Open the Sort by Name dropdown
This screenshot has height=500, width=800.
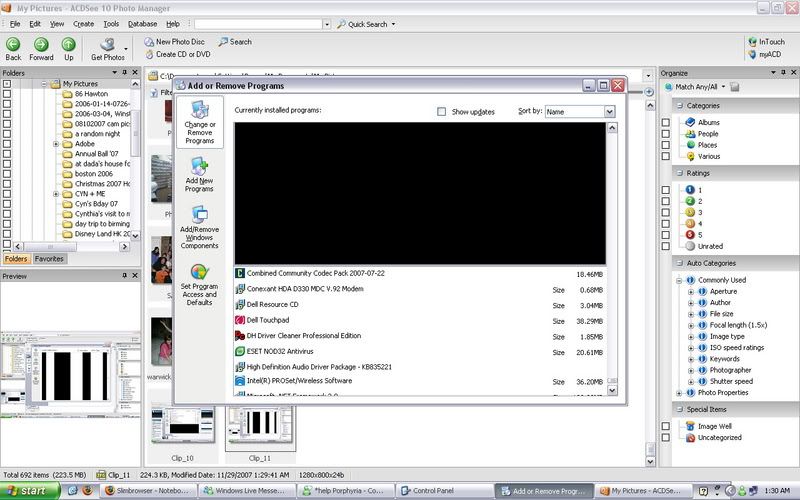[610, 111]
